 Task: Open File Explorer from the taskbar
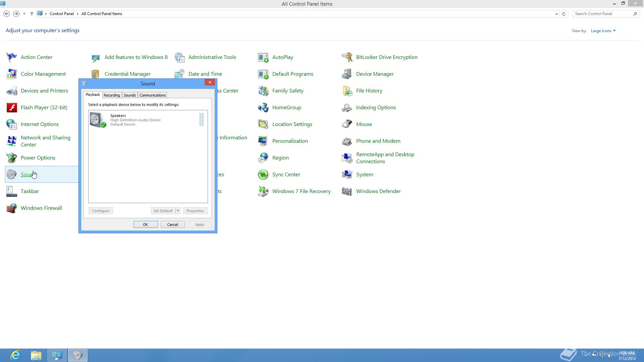pos(36,355)
